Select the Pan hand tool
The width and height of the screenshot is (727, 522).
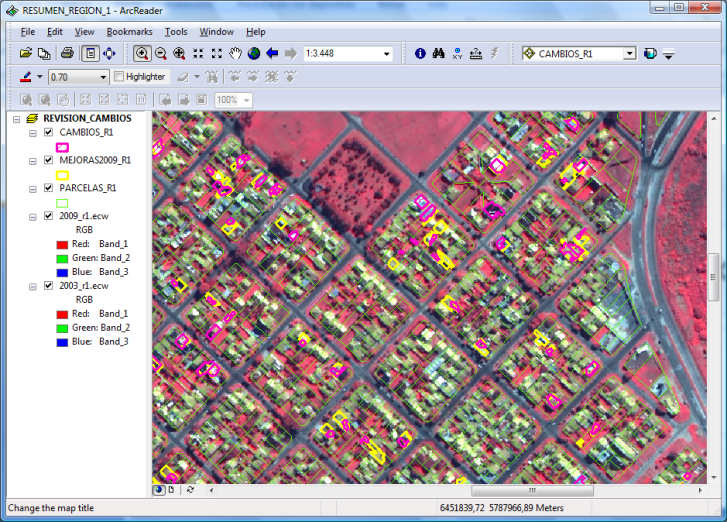tap(236, 53)
